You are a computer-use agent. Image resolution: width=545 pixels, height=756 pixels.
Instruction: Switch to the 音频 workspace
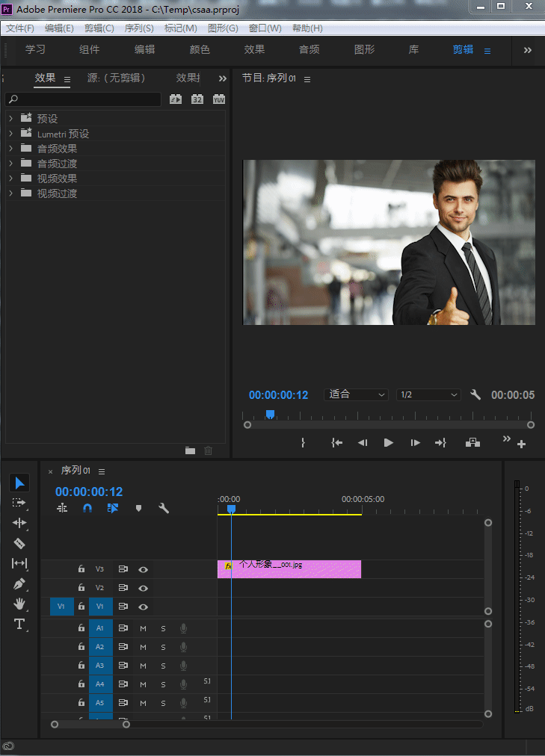coord(310,49)
